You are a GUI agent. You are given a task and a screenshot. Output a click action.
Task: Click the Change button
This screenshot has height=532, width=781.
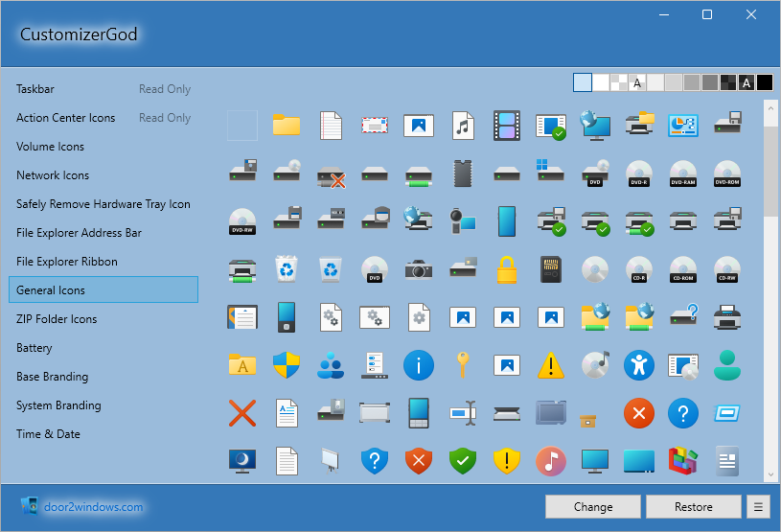(593, 506)
